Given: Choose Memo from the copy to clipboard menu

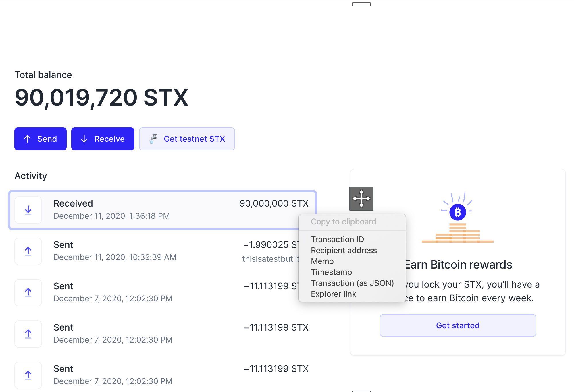Looking at the screenshot, I should (x=322, y=261).
